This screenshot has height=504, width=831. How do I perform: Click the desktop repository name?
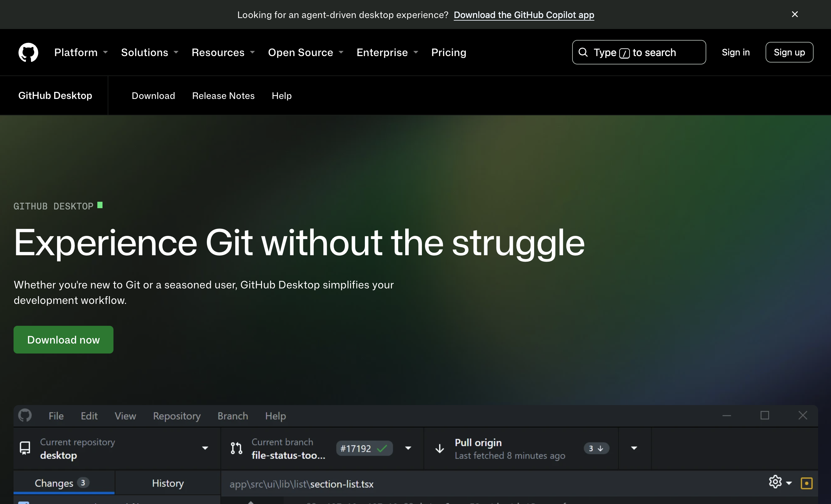pyautogui.click(x=58, y=455)
